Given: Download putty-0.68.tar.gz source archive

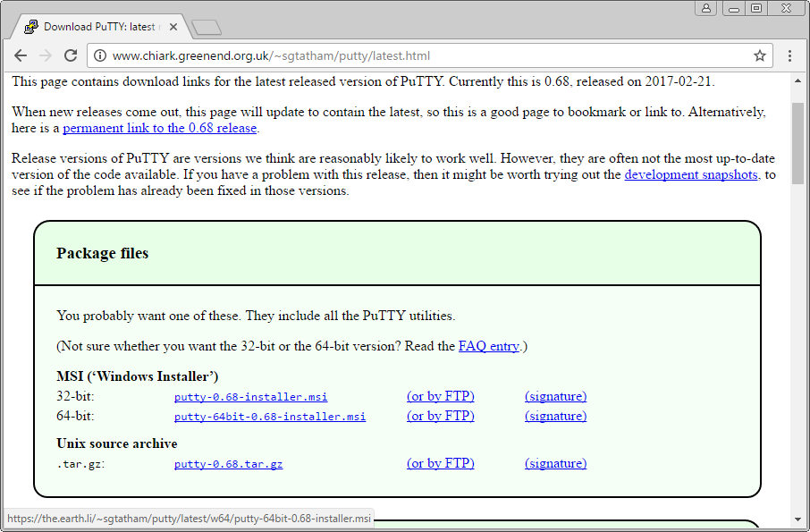Looking at the screenshot, I should [x=228, y=464].
